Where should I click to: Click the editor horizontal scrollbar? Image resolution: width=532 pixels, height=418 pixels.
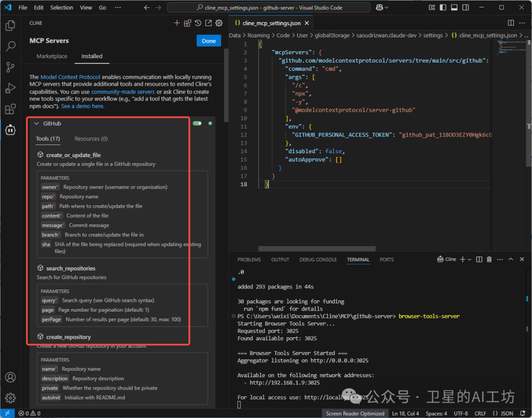point(317,249)
